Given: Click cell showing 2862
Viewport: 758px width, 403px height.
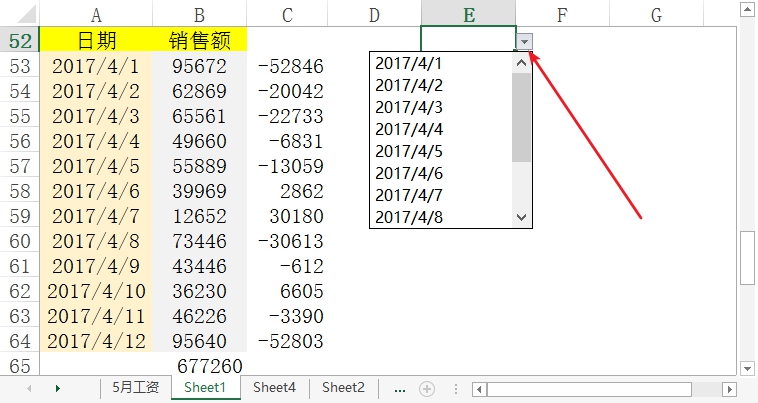Looking at the screenshot, I should click(x=287, y=191).
